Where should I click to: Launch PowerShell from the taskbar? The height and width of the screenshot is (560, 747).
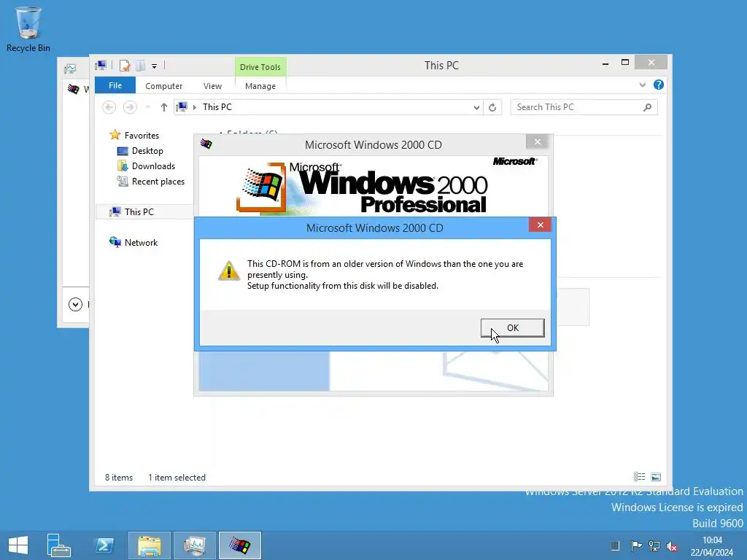[x=104, y=545]
